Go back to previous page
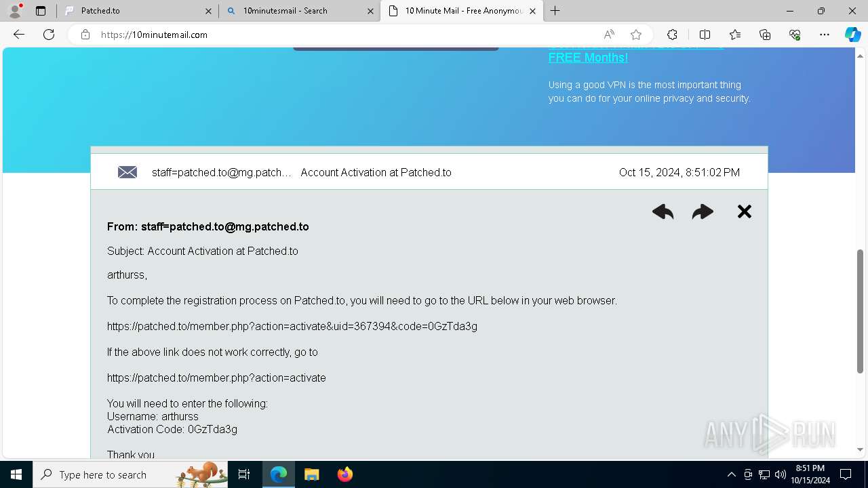 [x=19, y=35]
